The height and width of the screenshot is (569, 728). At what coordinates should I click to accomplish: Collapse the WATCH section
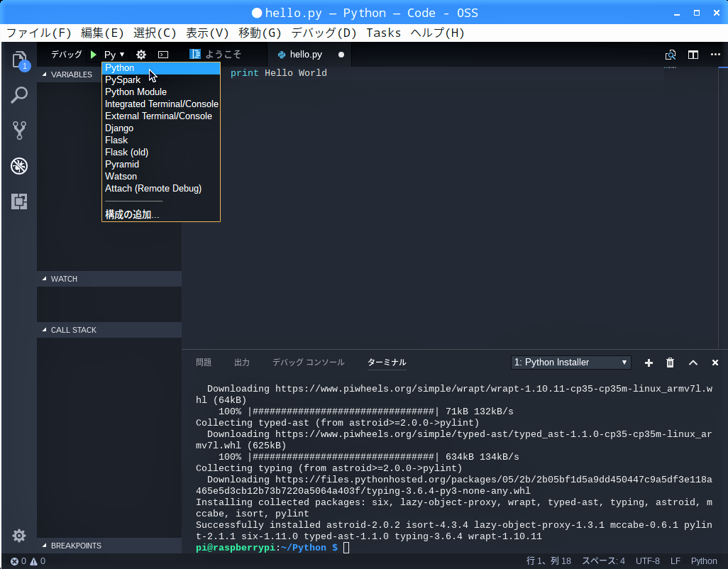(109, 279)
